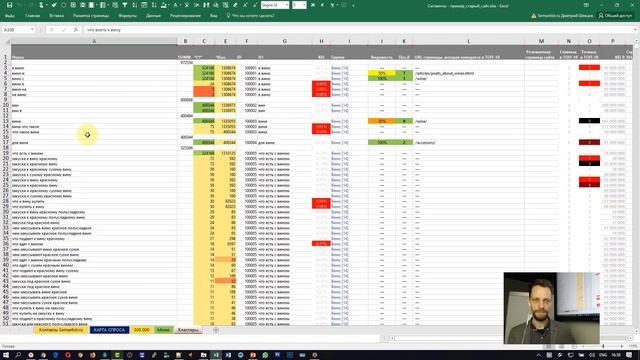This screenshot has height=360, width=640.
Task: Click the taskbar clock
Action: (616, 355)
